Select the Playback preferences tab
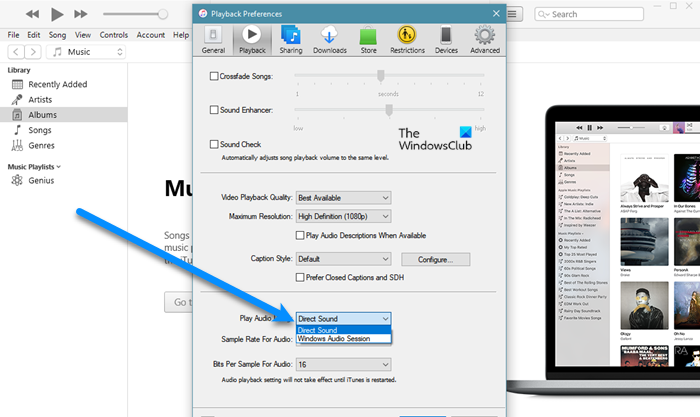Viewport: 700px width, 417px height. point(252,40)
